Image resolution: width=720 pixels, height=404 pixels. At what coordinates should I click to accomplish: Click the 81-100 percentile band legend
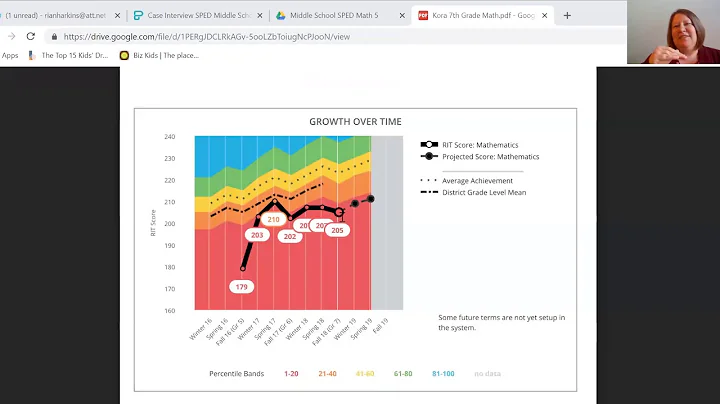[x=443, y=373]
